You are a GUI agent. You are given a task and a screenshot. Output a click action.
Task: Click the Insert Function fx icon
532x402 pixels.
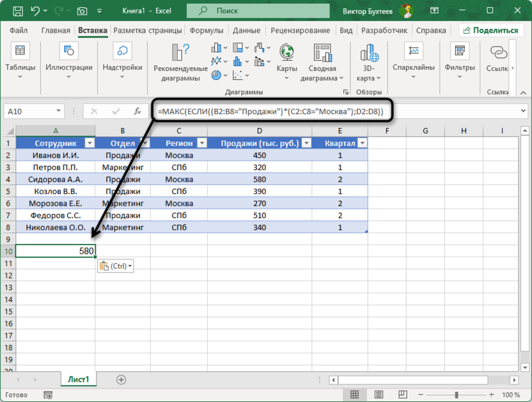click(x=137, y=111)
